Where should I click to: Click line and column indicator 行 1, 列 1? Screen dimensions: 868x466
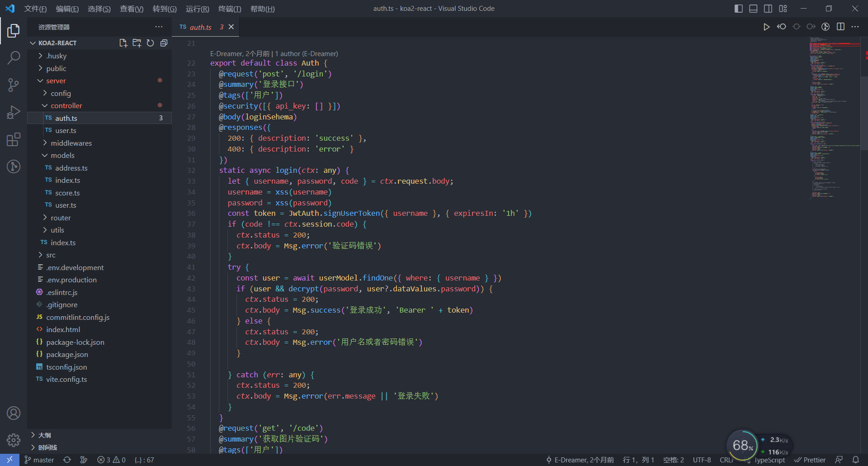(x=638, y=460)
